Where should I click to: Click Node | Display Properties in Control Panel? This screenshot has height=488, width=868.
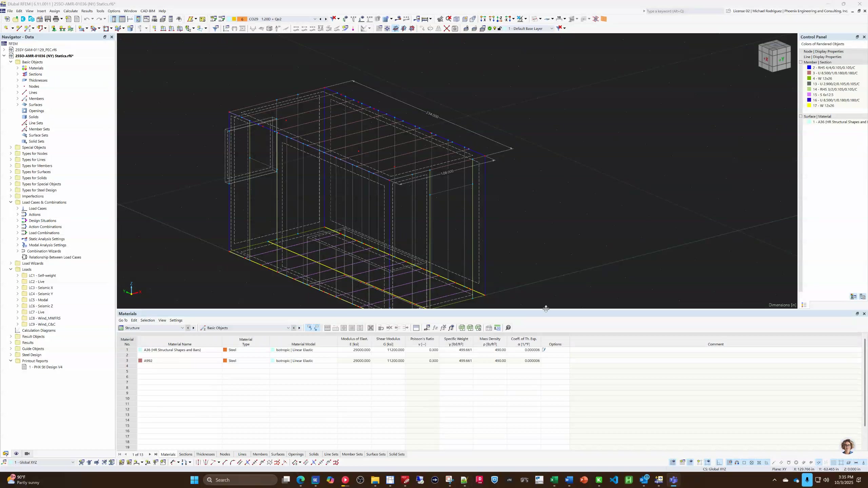(824, 52)
